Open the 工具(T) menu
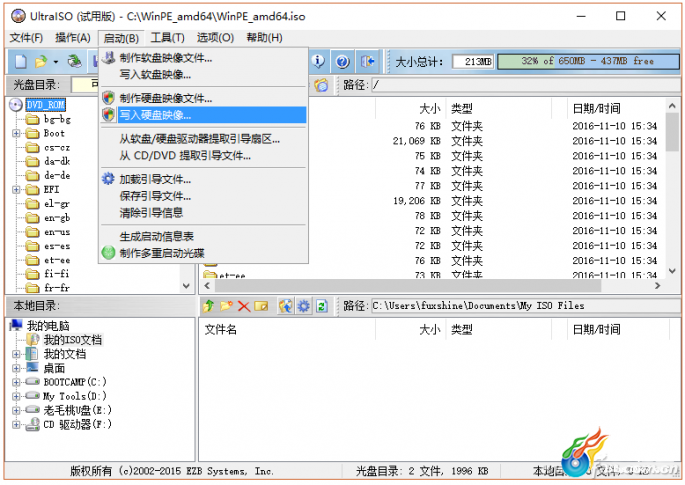This screenshot has height=485, width=685. coord(167,38)
